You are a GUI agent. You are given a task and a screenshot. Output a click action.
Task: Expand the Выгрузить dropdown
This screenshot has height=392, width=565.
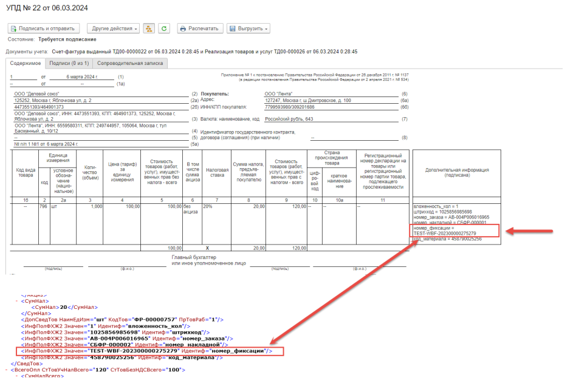[248, 29]
